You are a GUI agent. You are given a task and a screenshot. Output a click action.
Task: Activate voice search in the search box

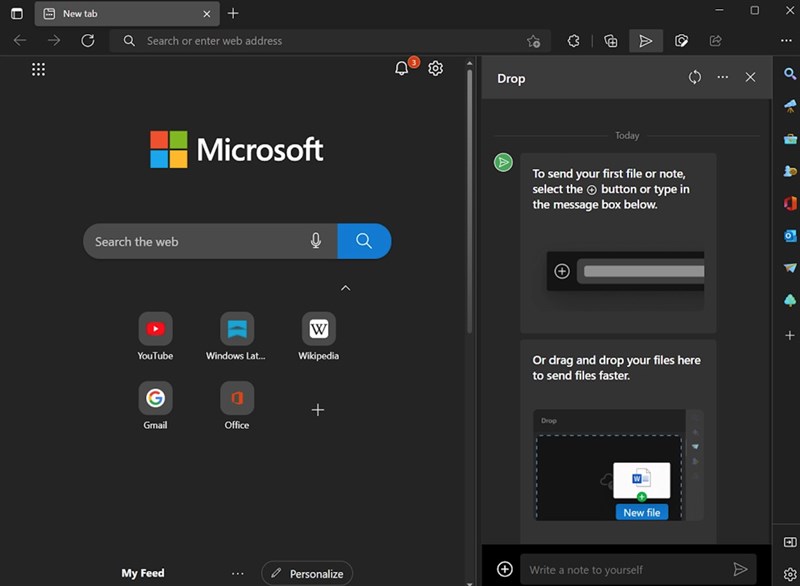pyautogui.click(x=316, y=241)
